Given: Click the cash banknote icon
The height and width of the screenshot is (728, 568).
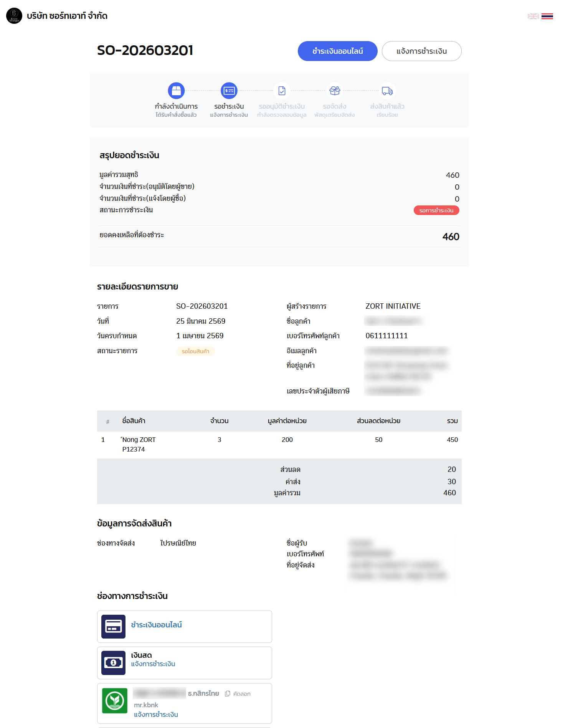Looking at the screenshot, I should [x=113, y=663].
